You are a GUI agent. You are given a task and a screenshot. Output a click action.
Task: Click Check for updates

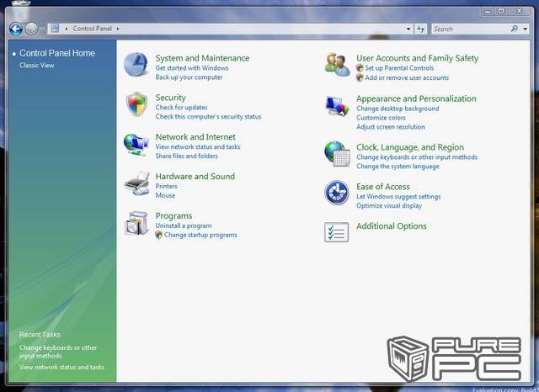point(181,108)
